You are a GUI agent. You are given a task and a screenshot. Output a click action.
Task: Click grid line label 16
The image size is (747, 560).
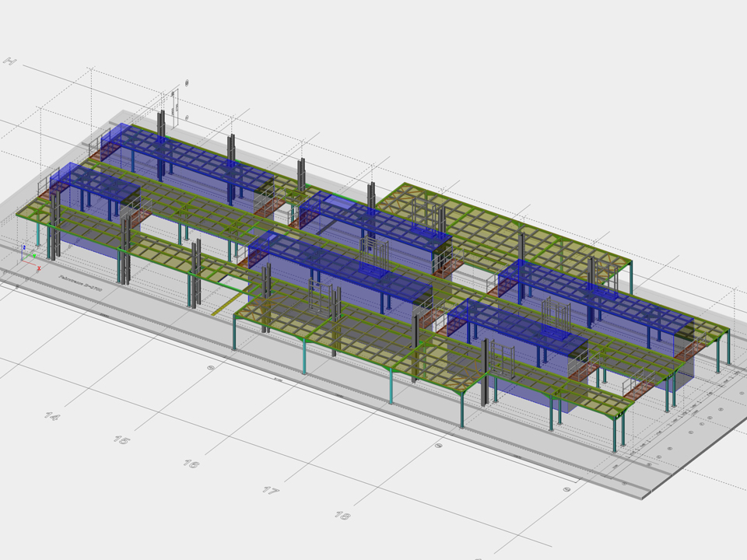(191, 464)
